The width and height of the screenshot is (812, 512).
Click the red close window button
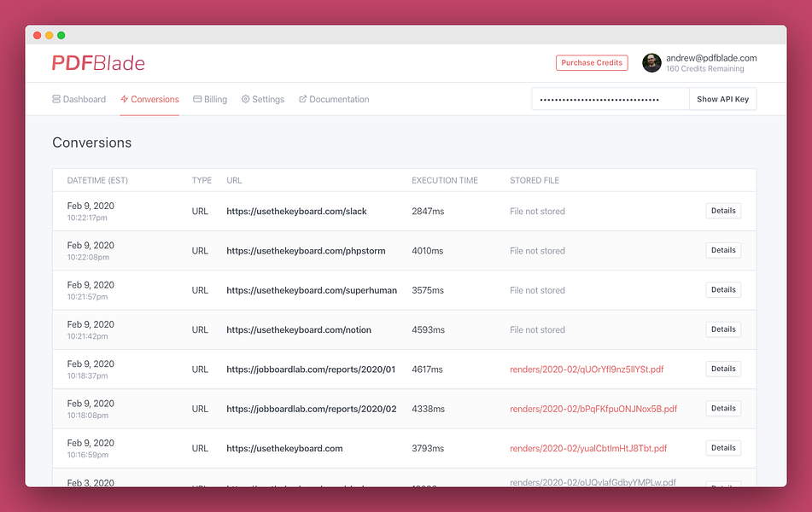[38, 35]
